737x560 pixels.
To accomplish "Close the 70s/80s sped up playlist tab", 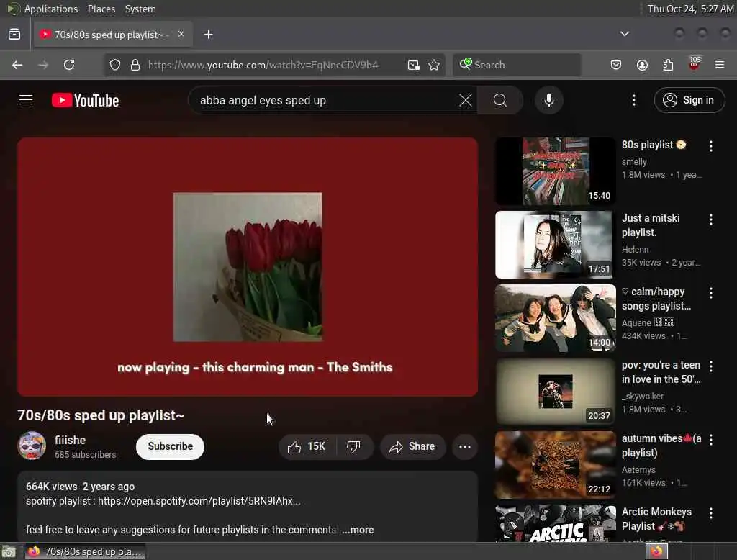I will pyautogui.click(x=181, y=35).
